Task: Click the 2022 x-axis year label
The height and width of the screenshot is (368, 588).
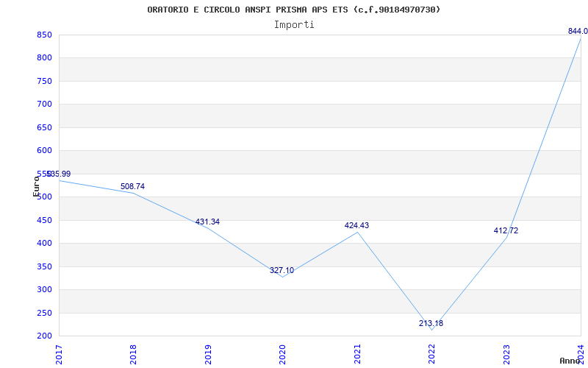Action: click(432, 354)
